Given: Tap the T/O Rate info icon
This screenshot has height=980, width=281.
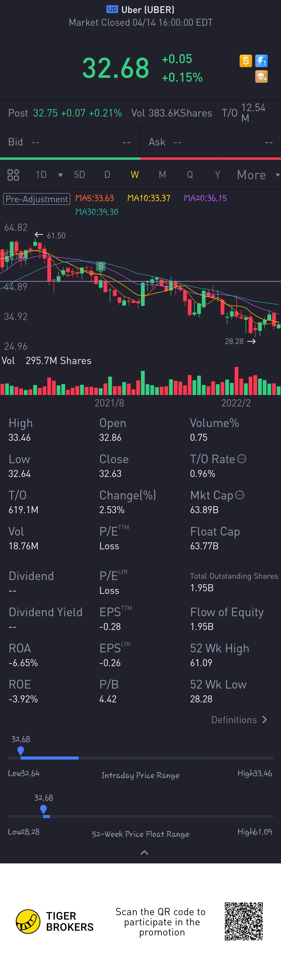Looking at the screenshot, I should pyautogui.click(x=242, y=459).
